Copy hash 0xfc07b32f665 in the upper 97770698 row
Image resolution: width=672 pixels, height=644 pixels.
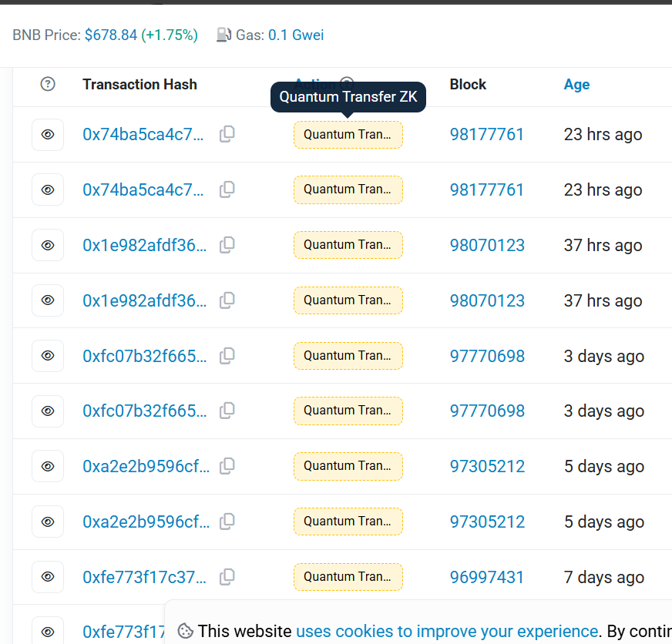tap(227, 356)
